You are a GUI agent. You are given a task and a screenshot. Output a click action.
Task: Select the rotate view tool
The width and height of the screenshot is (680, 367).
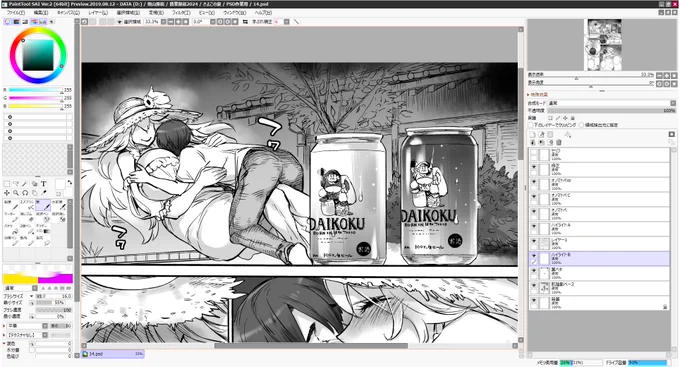(x=25, y=193)
